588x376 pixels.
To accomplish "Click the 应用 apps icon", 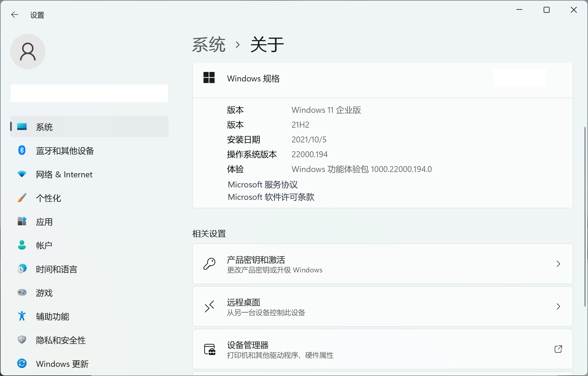I will tap(22, 221).
